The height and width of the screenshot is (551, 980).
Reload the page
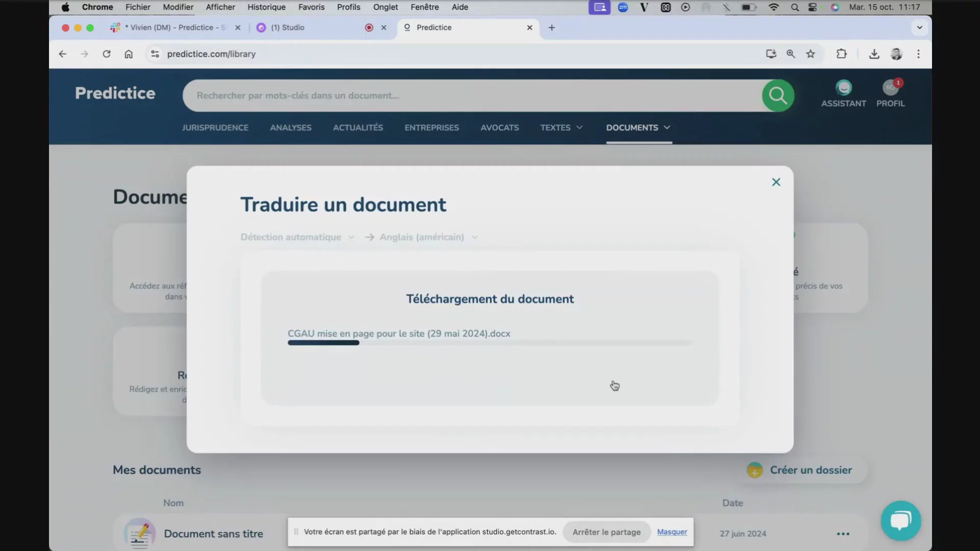pyautogui.click(x=106, y=54)
